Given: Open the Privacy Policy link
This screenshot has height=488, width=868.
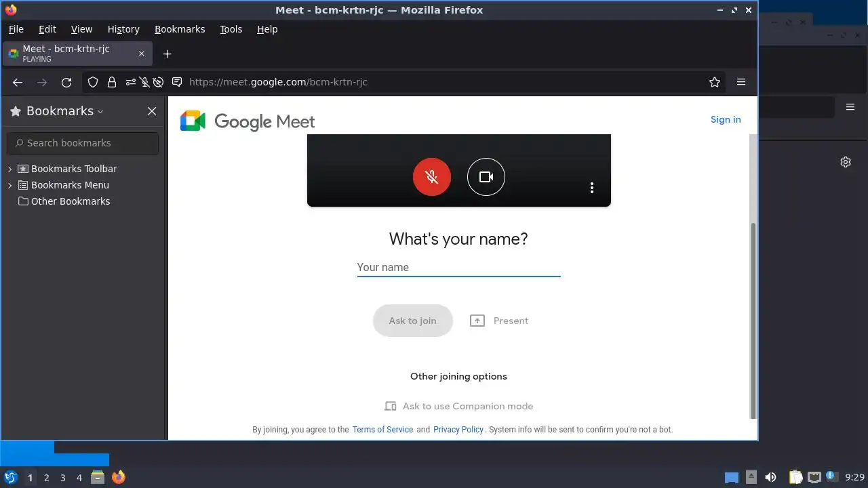Looking at the screenshot, I should pyautogui.click(x=458, y=430).
